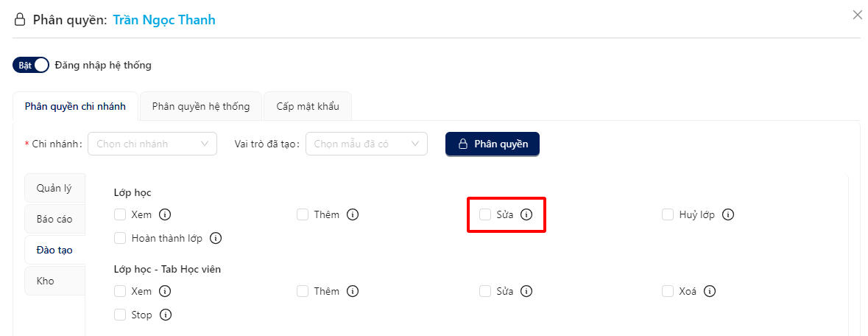Click info icon beside Xoá
Image resolution: width=868 pixels, height=336 pixels.
[710, 291]
